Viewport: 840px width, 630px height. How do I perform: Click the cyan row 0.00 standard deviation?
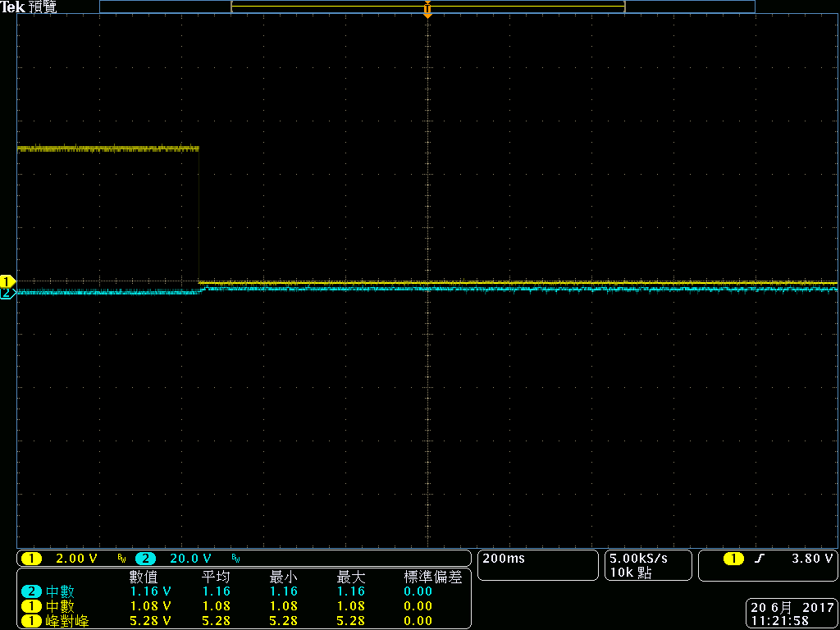coord(418,591)
